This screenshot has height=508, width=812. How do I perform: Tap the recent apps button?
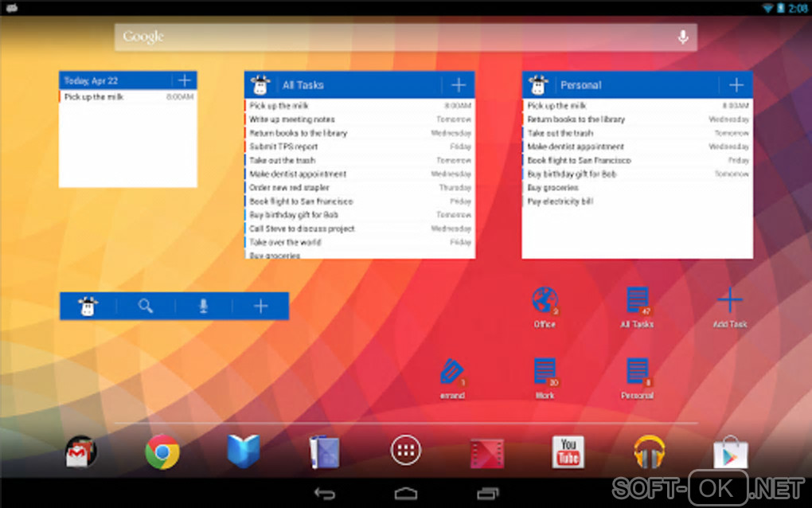click(x=487, y=494)
